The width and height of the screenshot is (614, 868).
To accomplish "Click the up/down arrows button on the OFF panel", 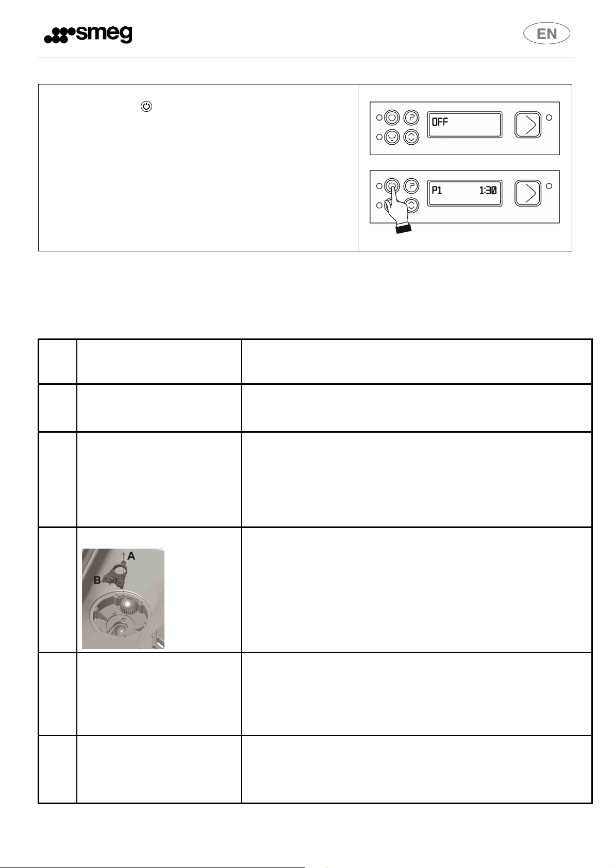I will (411, 138).
